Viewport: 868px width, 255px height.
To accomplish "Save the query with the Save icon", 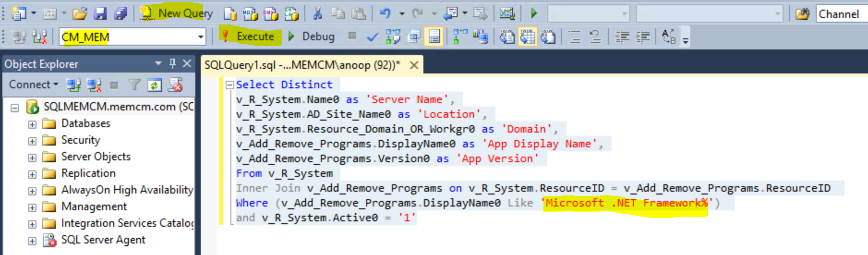I will pyautogui.click(x=100, y=14).
